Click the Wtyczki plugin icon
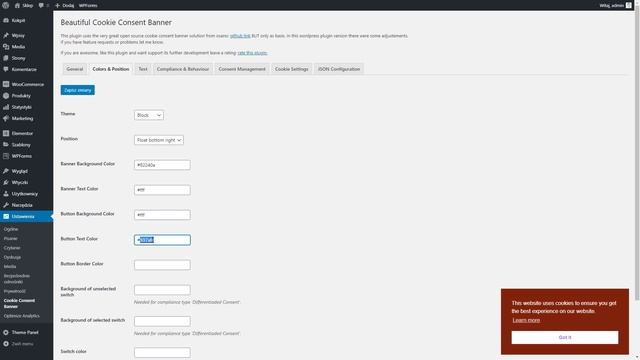The width and height of the screenshot is (640, 360). (6, 182)
